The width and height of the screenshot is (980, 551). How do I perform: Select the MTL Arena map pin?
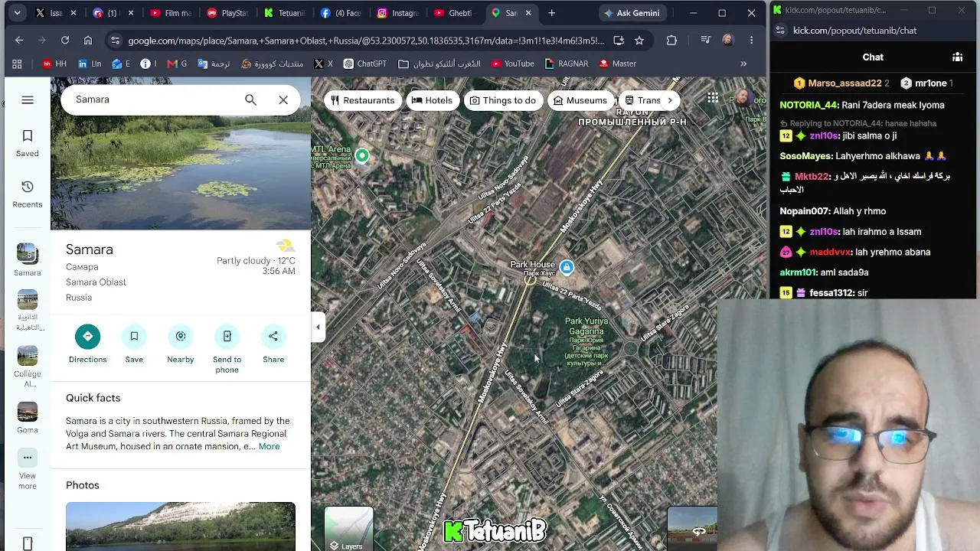point(362,156)
